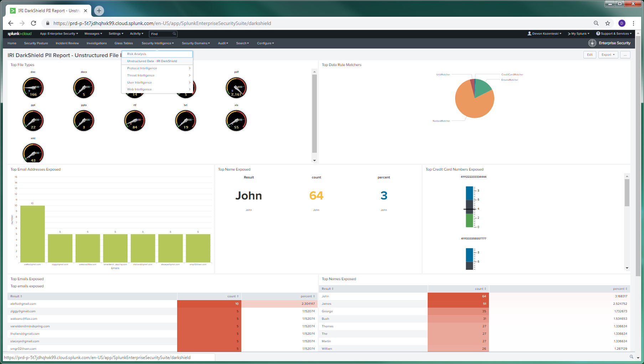Open the Search nav dropdown

(x=242, y=43)
